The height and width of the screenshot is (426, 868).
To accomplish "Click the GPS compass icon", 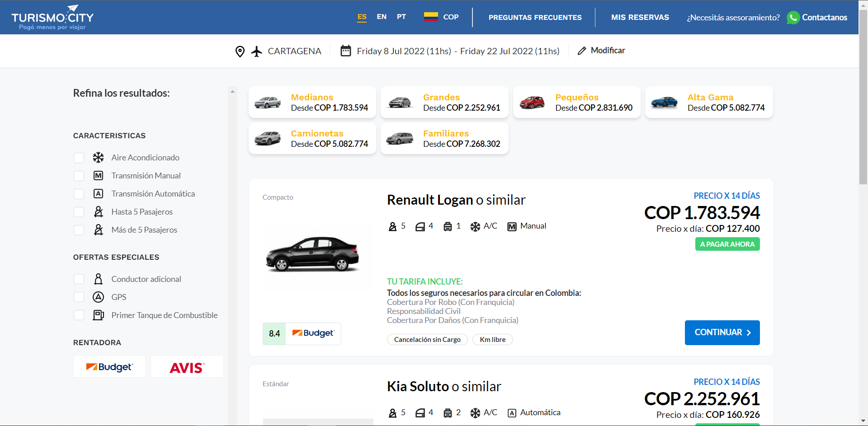I will point(98,297).
